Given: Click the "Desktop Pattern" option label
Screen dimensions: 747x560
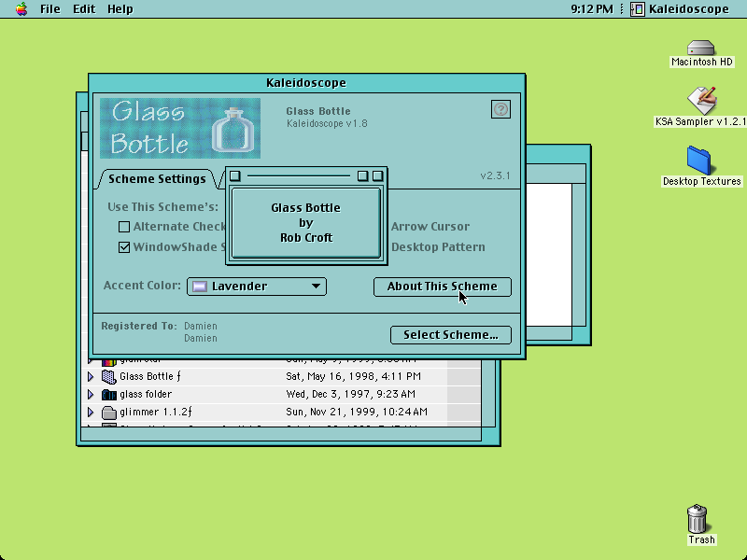Looking at the screenshot, I should pos(438,247).
